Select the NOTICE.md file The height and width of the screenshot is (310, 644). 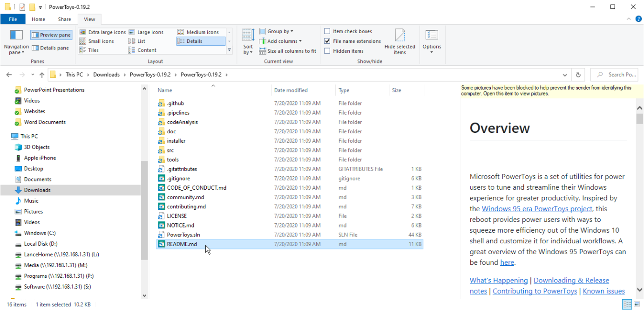pos(290,225)
